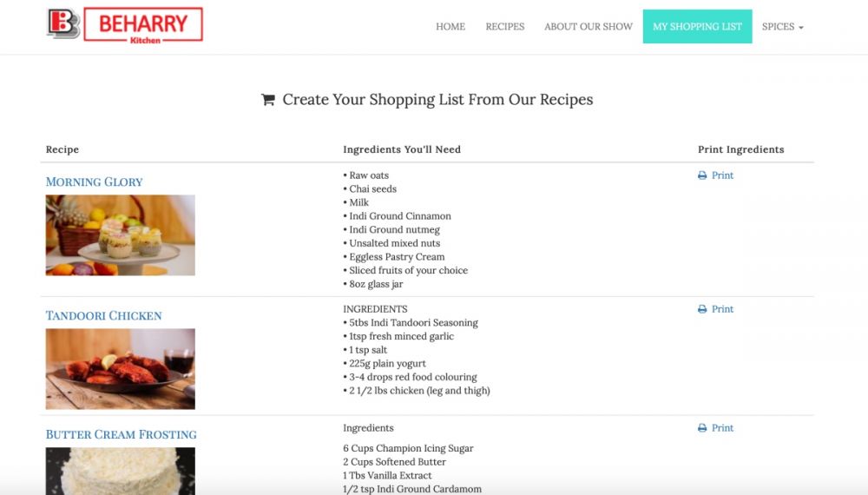Click the Morning Glory recipe thumbnail
The width and height of the screenshot is (868, 495).
point(120,235)
